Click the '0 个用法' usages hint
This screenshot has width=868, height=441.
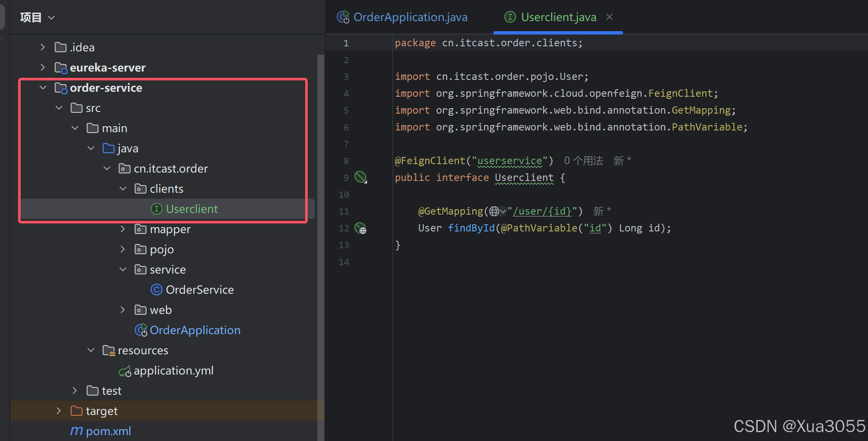583,161
